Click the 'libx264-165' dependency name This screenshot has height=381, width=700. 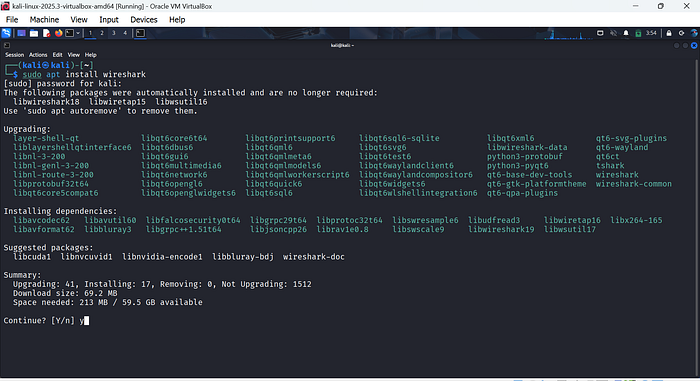coord(636,220)
